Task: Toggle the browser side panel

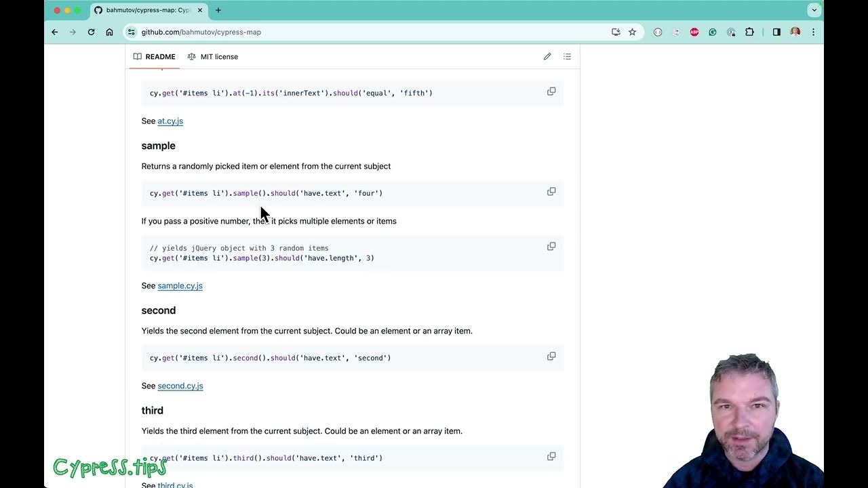Action: 776,32
